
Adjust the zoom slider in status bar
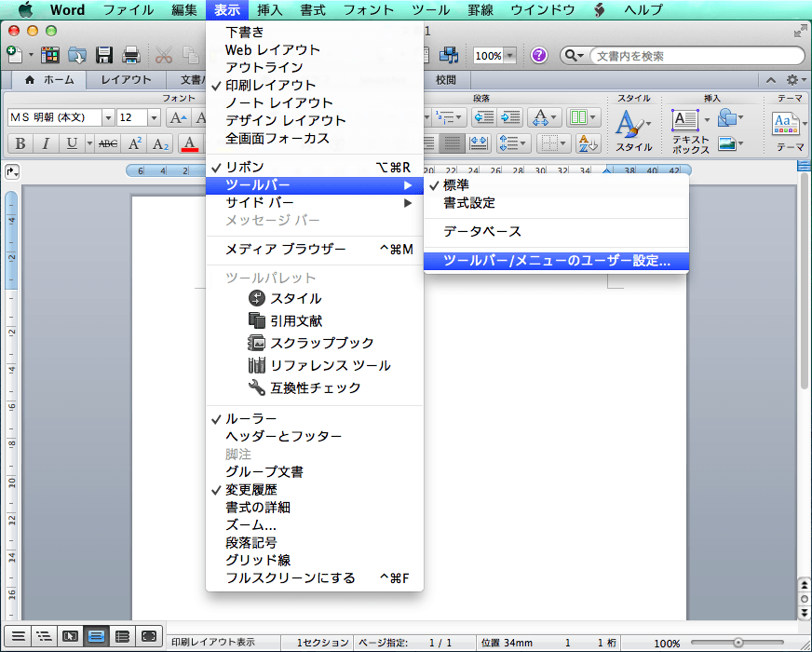(x=739, y=643)
